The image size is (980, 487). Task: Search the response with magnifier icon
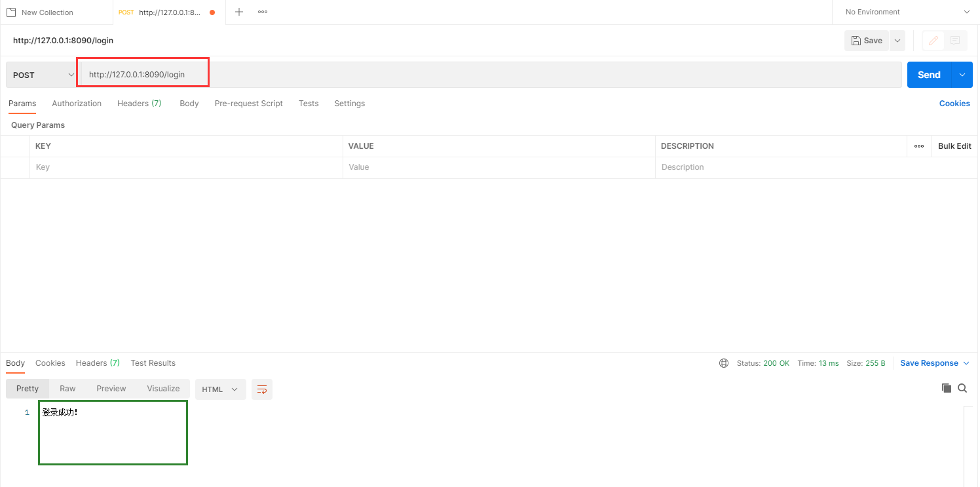(962, 388)
